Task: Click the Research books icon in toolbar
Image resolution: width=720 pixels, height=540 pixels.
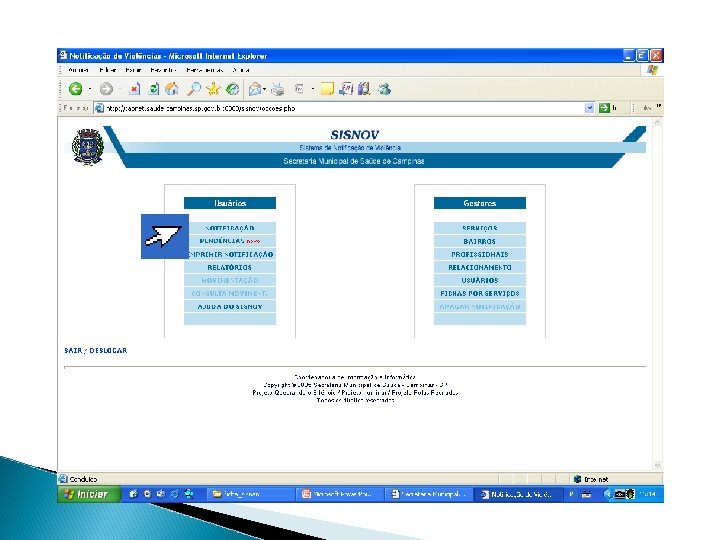Action: (364, 89)
